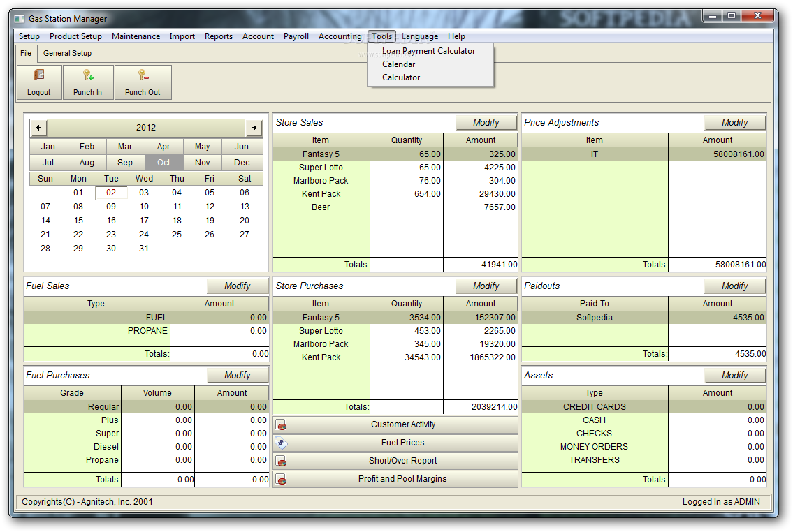Select day 02 in the calendar
The height and width of the screenshot is (532, 793).
coord(111,193)
